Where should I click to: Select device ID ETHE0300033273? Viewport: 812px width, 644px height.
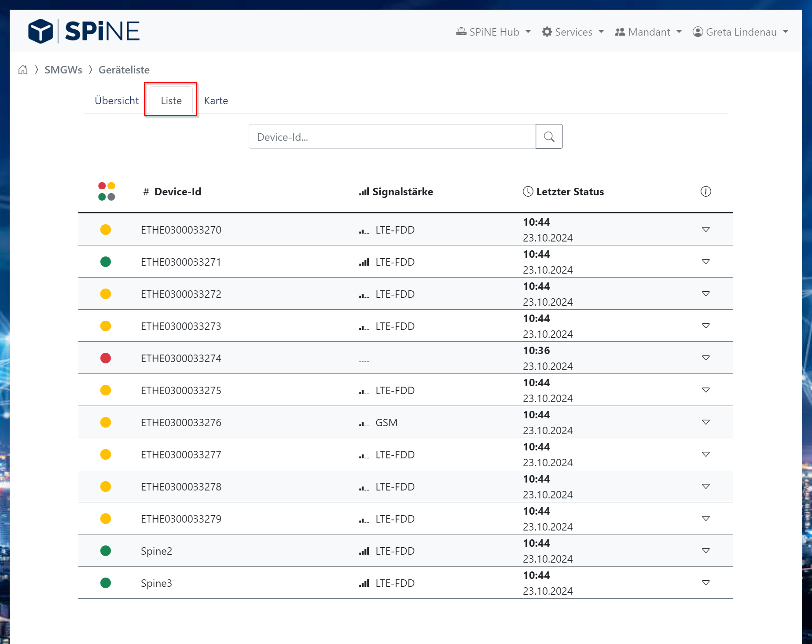181,326
